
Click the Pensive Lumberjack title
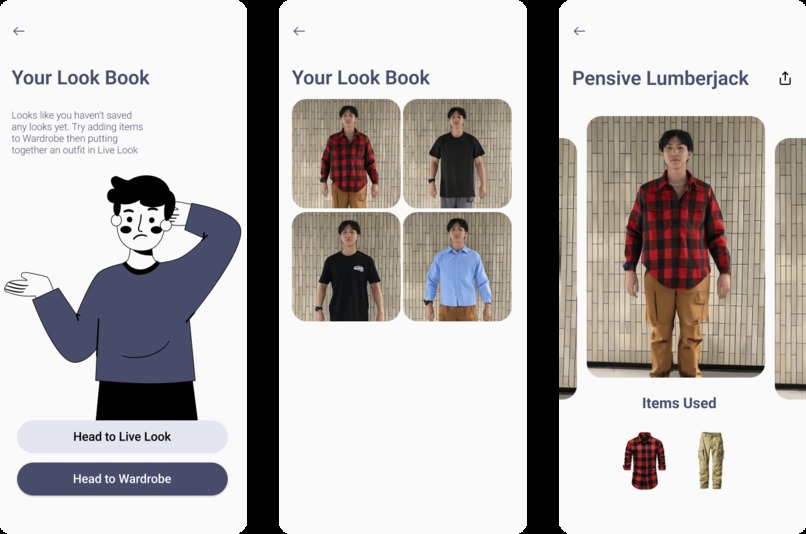660,78
